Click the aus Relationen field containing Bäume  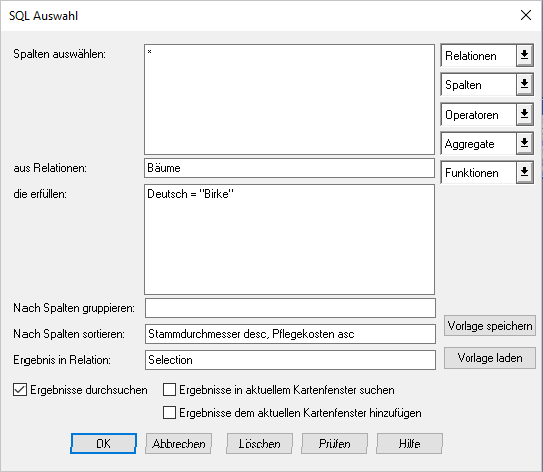tap(290, 168)
